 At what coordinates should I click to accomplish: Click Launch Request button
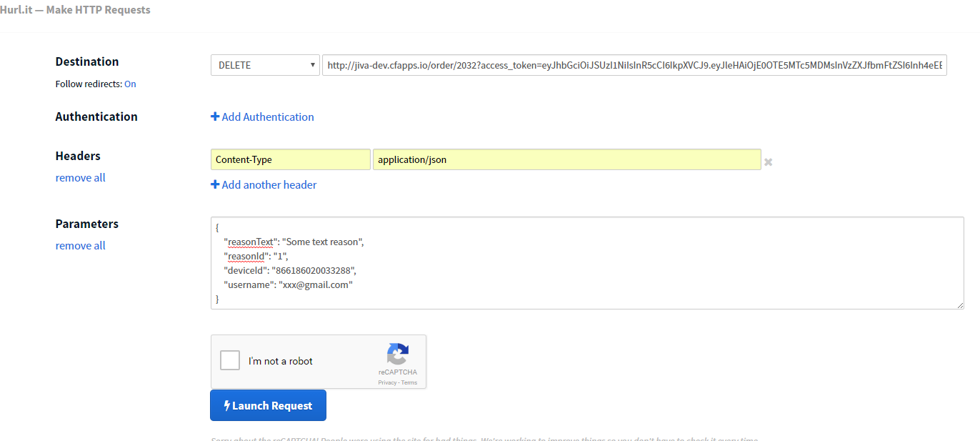pyautogui.click(x=268, y=405)
